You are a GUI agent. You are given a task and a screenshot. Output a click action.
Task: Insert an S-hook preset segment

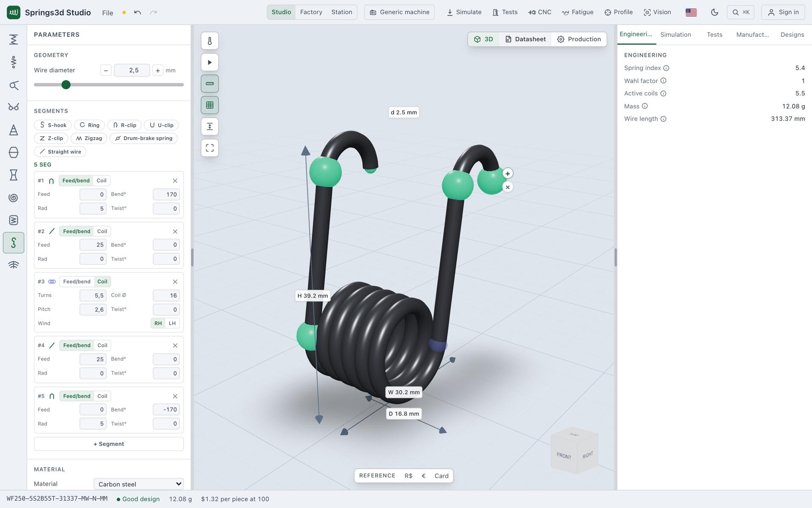[53, 125]
